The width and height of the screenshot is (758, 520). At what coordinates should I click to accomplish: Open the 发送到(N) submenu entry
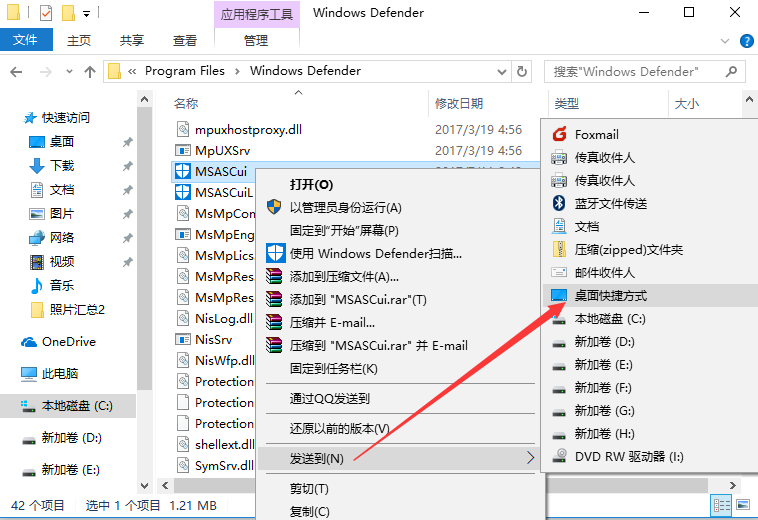(316, 458)
